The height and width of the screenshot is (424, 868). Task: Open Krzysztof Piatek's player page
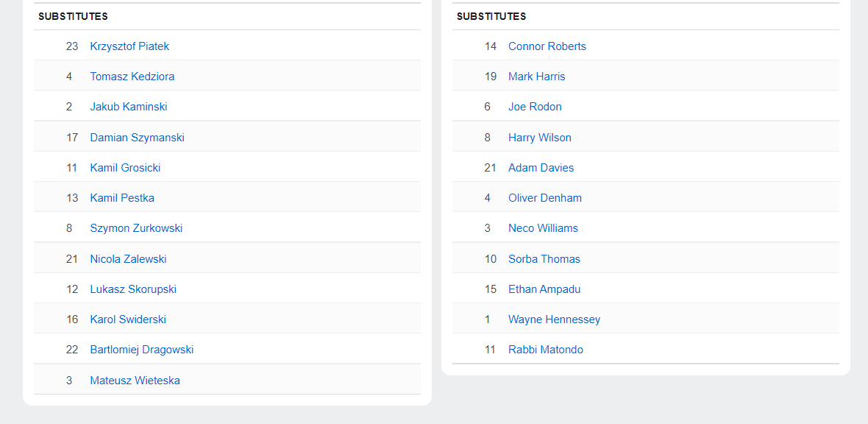(x=129, y=46)
